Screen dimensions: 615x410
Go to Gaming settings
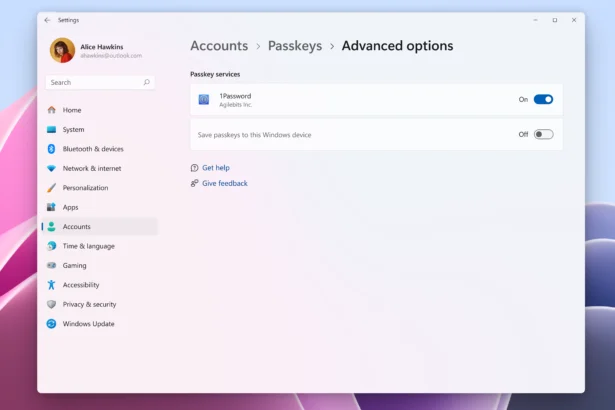(100, 265)
